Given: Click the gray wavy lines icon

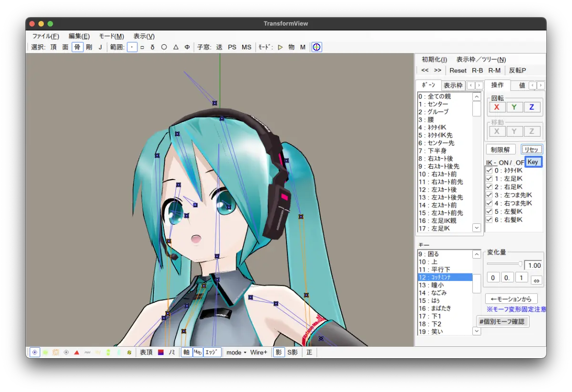Looking at the screenshot, I should (x=87, y=352).
